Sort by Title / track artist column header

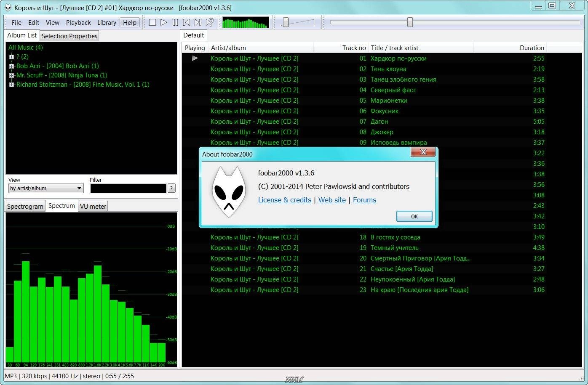tap(421, 48)
